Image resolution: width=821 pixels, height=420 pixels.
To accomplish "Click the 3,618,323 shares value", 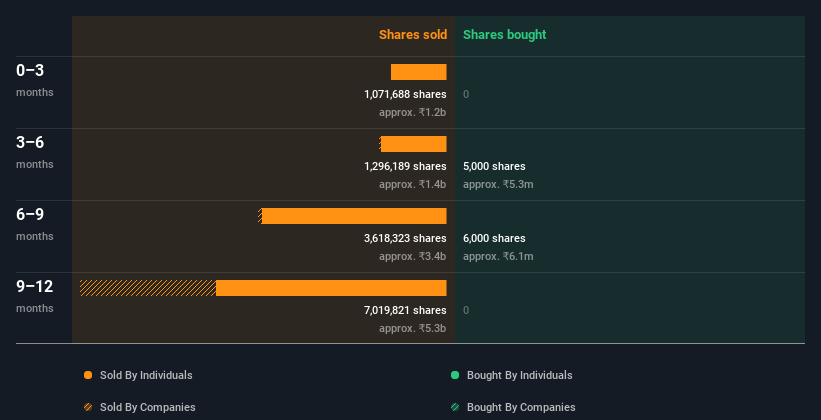I will pyautogui.click(x=405, y=238).
